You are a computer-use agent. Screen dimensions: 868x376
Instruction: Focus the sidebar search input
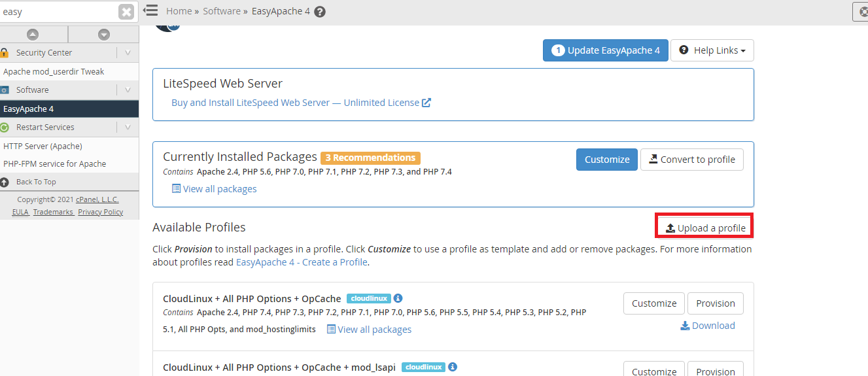point(58,12)
